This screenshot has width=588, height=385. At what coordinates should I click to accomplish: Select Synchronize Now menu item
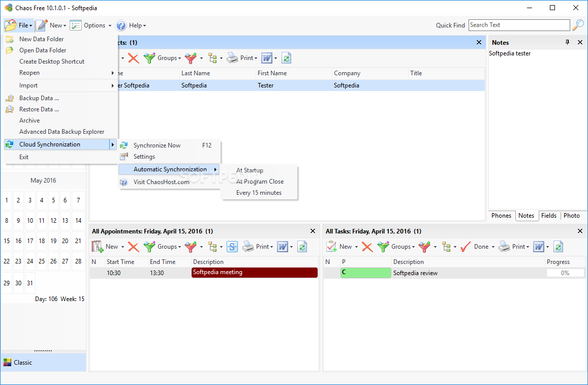(170, 145)
